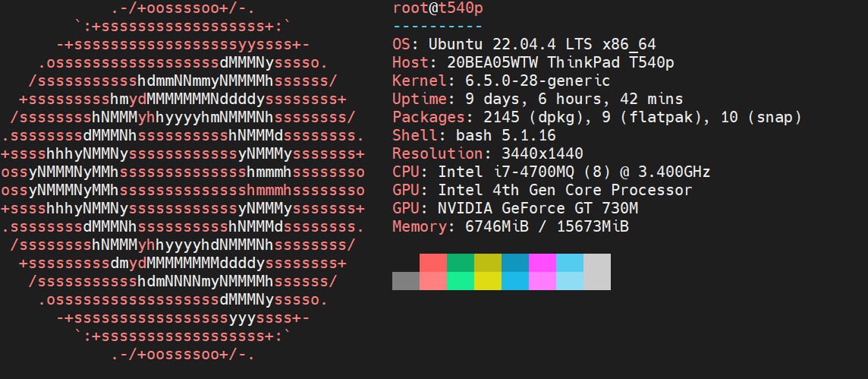Select the Kernel 6.5.0-28-generic text
The width and height of the screenshot is (868, 379).
tap(501, 81)
